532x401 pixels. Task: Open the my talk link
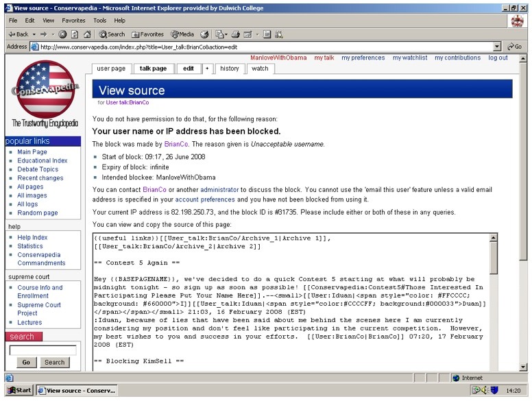coord(324,58)
